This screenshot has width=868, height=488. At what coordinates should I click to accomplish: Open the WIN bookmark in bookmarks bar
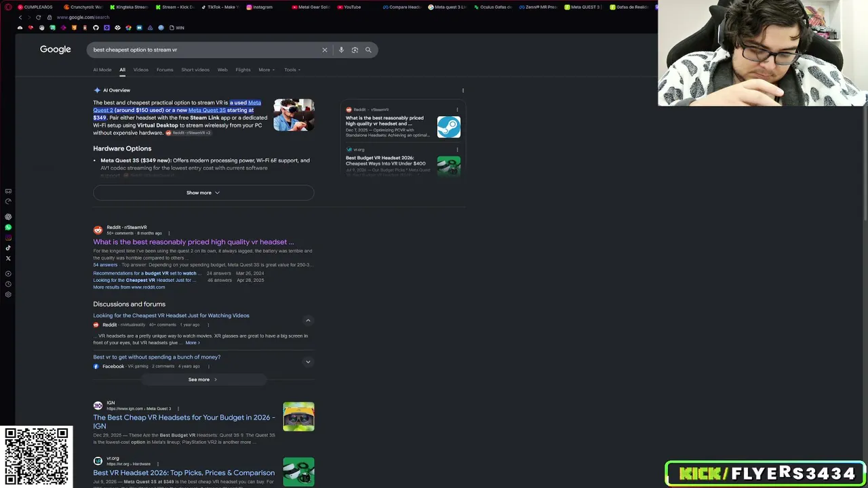(177, 28)
